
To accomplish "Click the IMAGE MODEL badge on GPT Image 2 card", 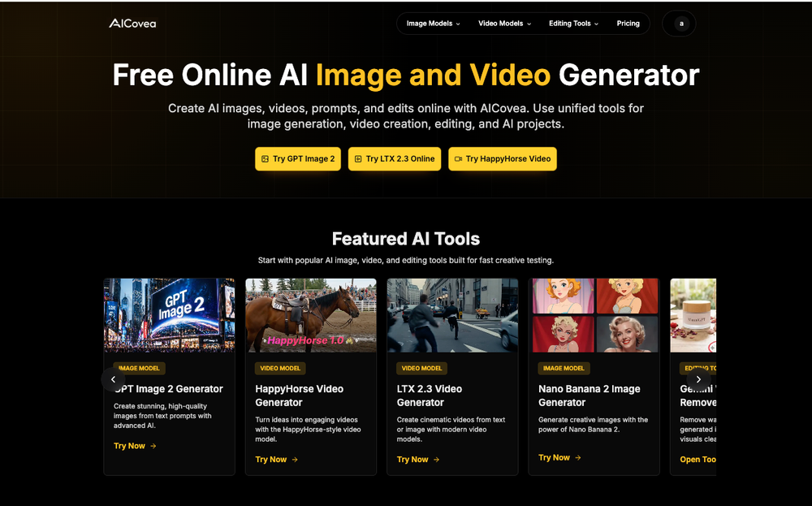I will [x=140, y=368].
